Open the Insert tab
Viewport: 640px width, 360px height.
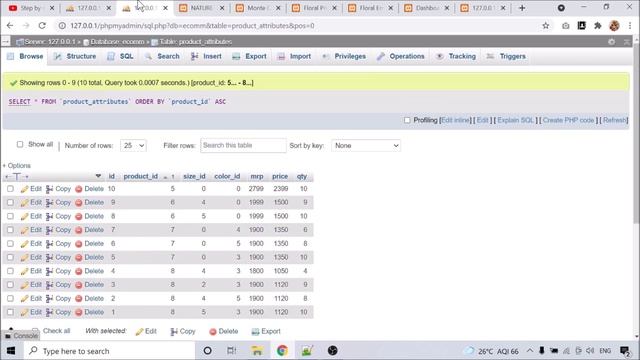pyautogui.click(x=206, y=56)
